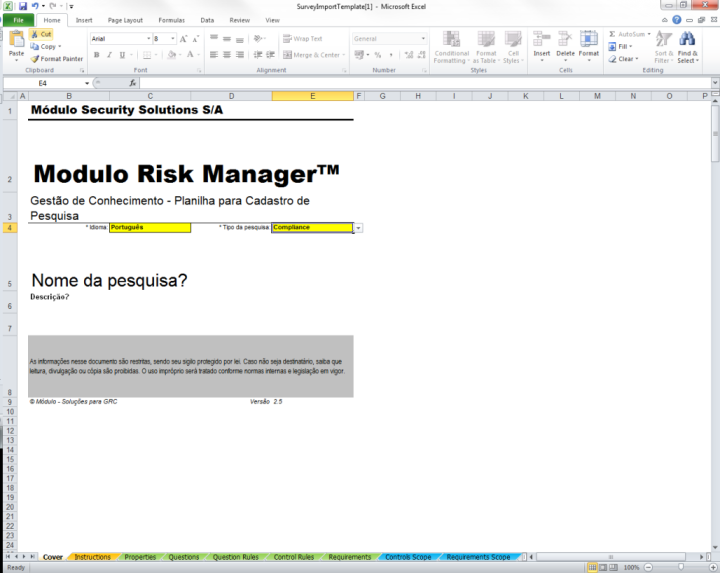Click the Undo arrow in quick access toolbar
This screenshot has width=720, height=573.
35,6
